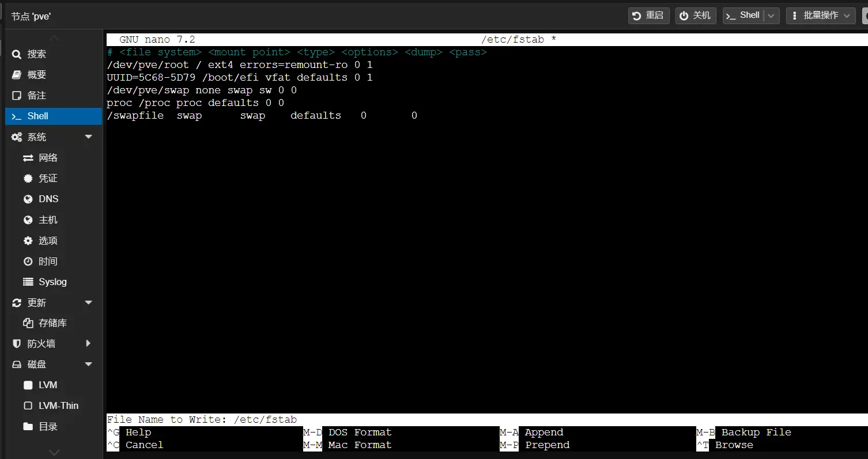
Task: Collapse the 更新 section arrow
Action: (x=88, y=303)
